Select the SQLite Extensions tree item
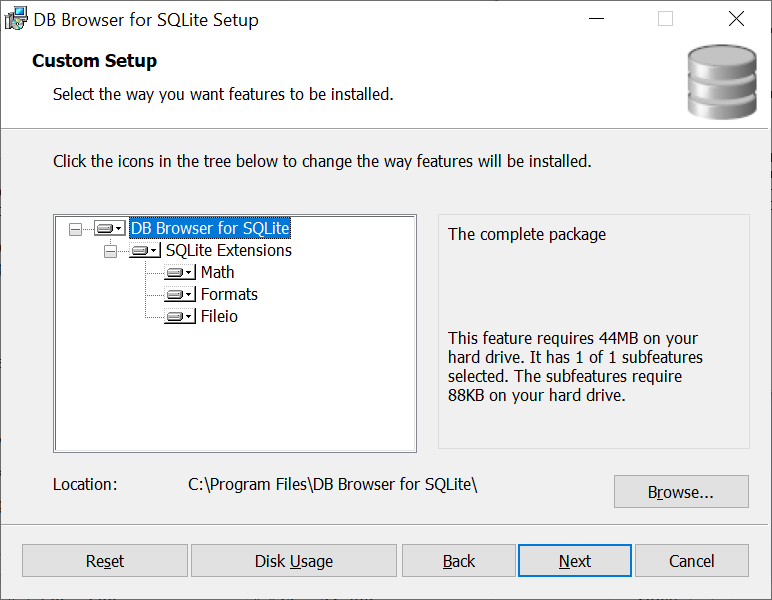The width and height of the screenshot is (772, 600). (x=228, y=251)
